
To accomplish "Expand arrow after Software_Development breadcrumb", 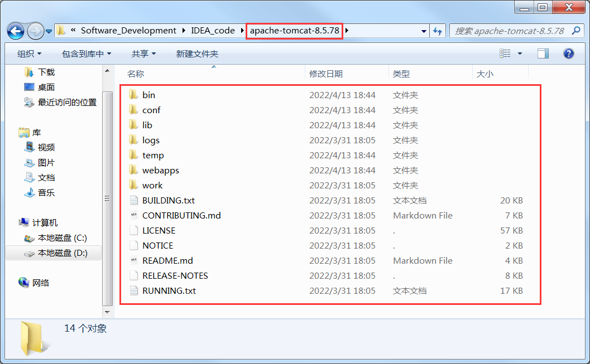I will (184, 31).
